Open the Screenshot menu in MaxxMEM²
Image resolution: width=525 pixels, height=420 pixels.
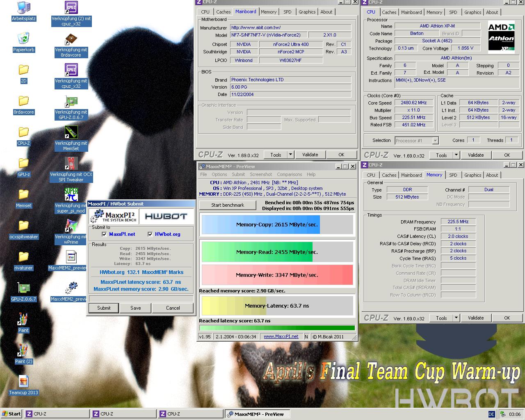(x=261, y=174)
